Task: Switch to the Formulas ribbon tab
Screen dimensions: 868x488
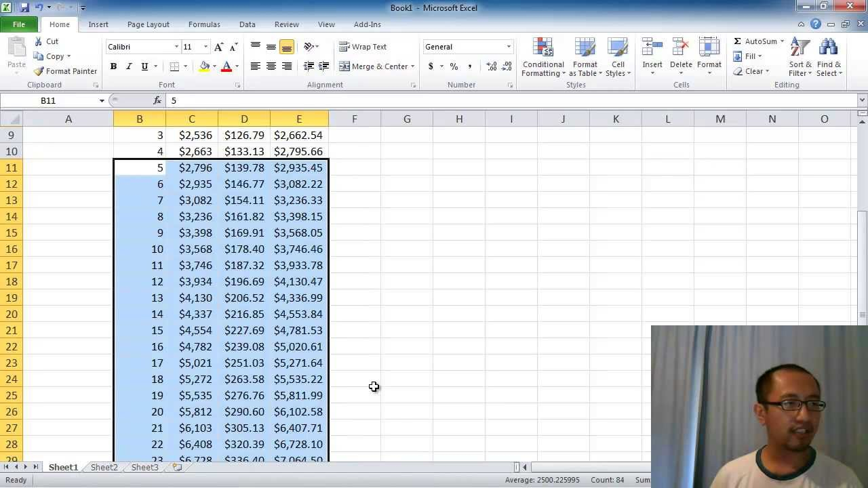Action: point(204,24)
